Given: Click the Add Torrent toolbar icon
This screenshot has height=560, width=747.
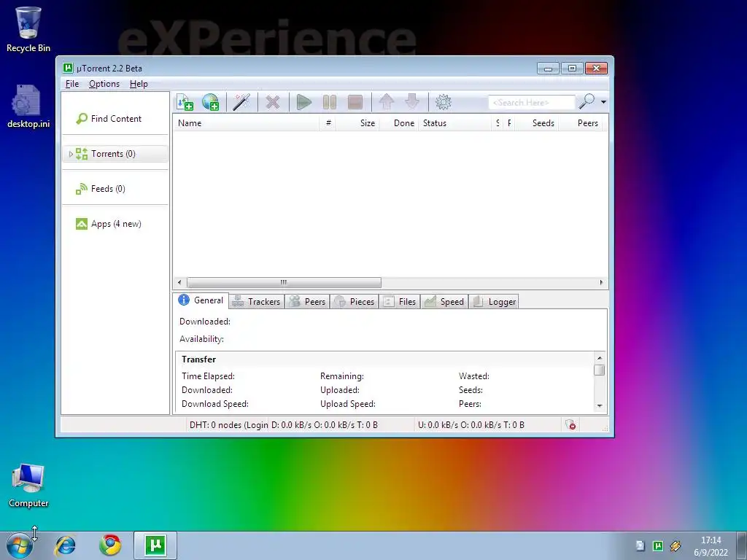Looking at the screenshot, I should 185,102.
